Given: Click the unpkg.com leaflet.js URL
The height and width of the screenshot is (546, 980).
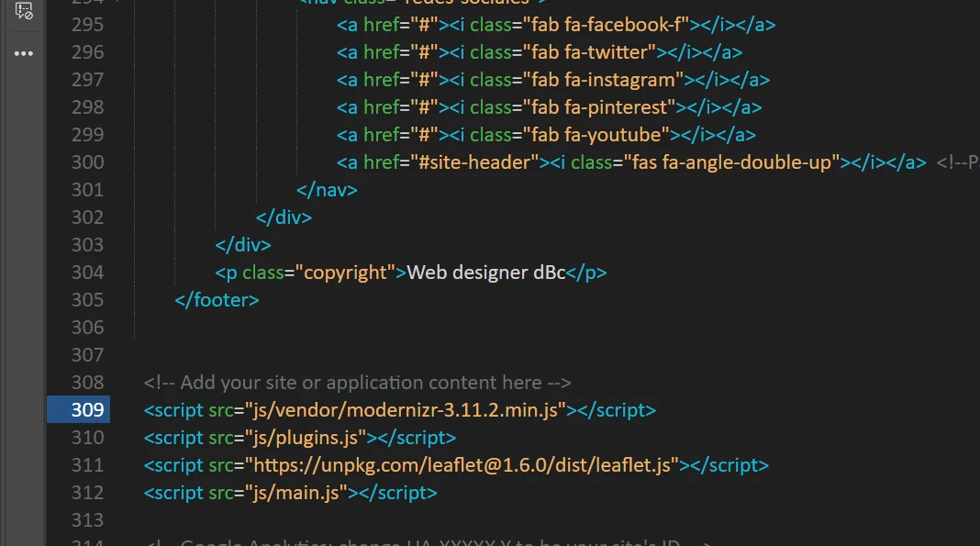Looking at the screenshot, I should tap(462, 464).
